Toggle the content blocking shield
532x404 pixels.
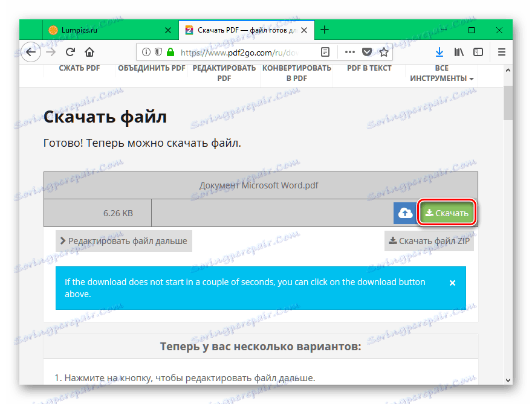[158, 52]
